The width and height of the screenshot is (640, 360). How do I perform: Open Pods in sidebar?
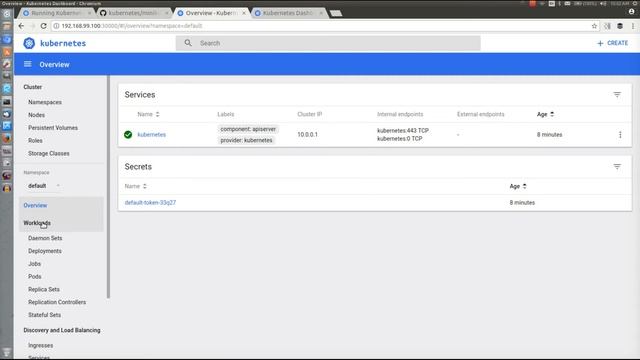(x=35, y=277)
